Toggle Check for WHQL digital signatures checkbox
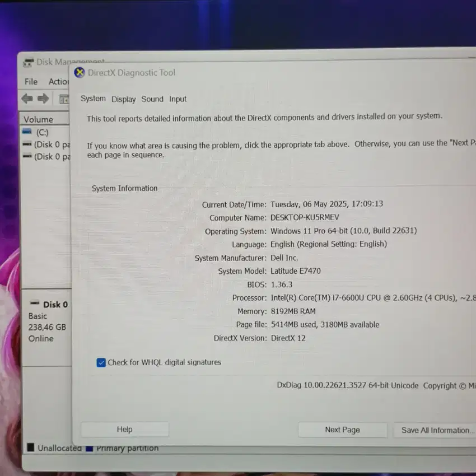 click(x=101, y=362)
